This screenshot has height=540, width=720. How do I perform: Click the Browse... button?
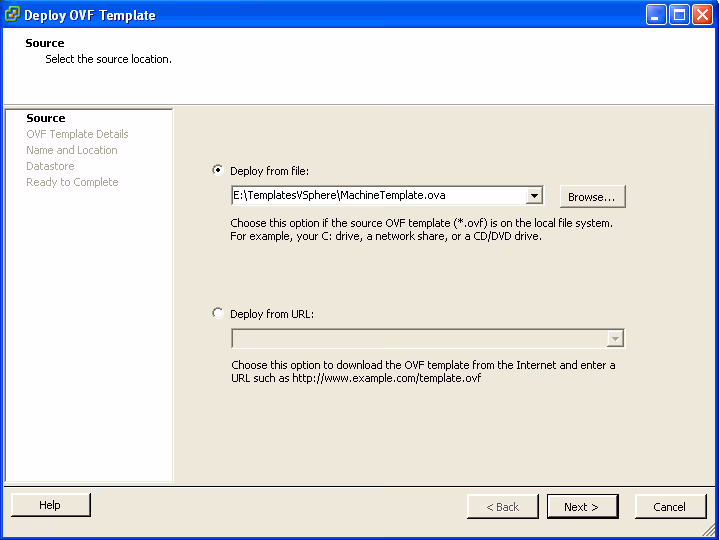click(x=592, y=197)
